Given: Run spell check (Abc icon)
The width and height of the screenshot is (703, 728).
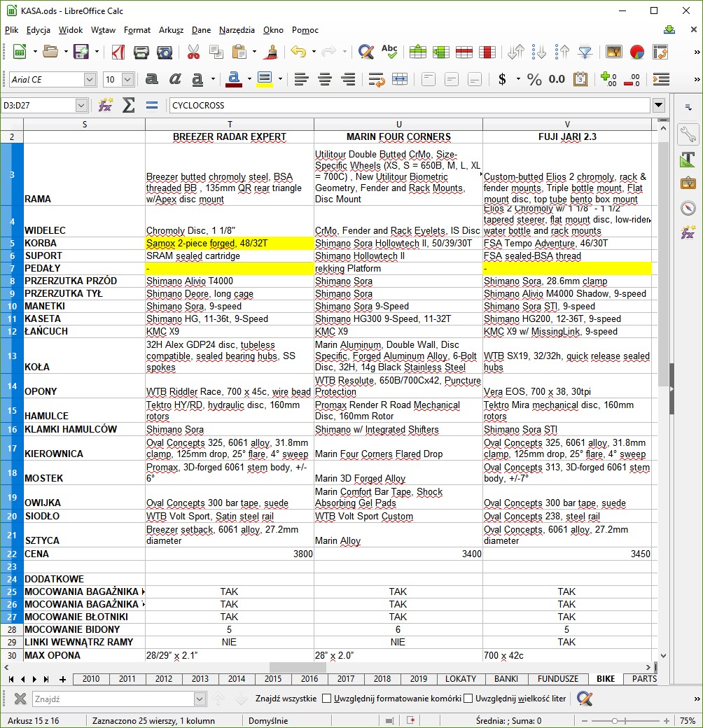Looking at the screenshot, I should click(389, 52).
